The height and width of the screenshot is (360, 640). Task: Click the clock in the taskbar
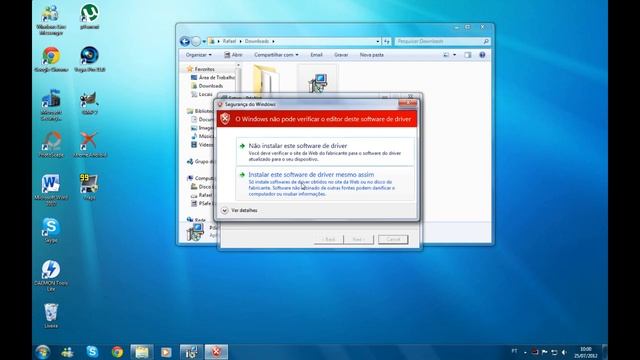586,352
